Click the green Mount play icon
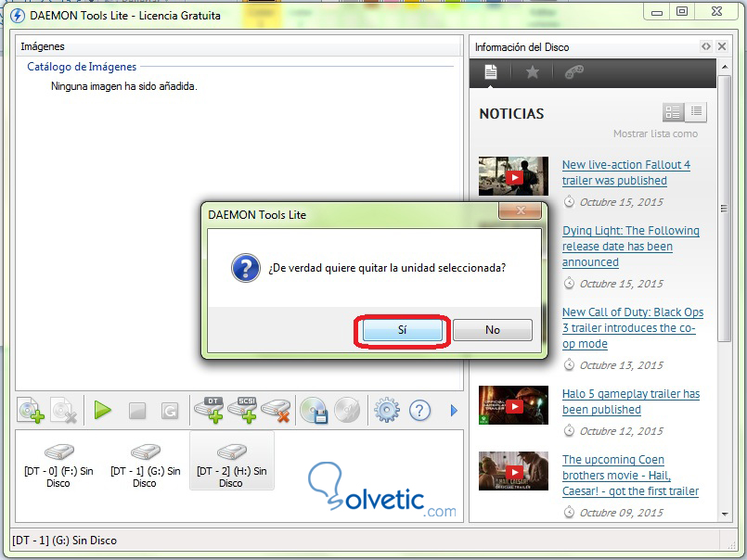 click(102, 410)
